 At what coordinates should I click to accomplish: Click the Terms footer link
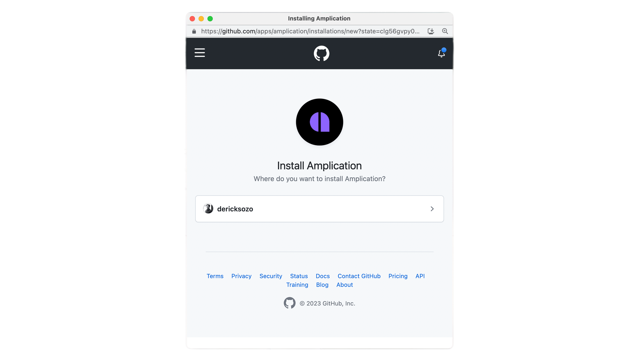coord(215,276)
